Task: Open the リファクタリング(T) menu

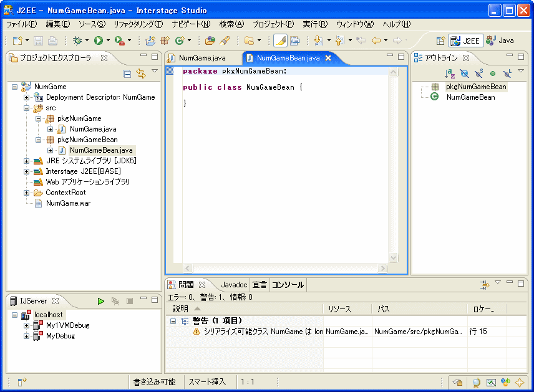Action: coord(138,24)
